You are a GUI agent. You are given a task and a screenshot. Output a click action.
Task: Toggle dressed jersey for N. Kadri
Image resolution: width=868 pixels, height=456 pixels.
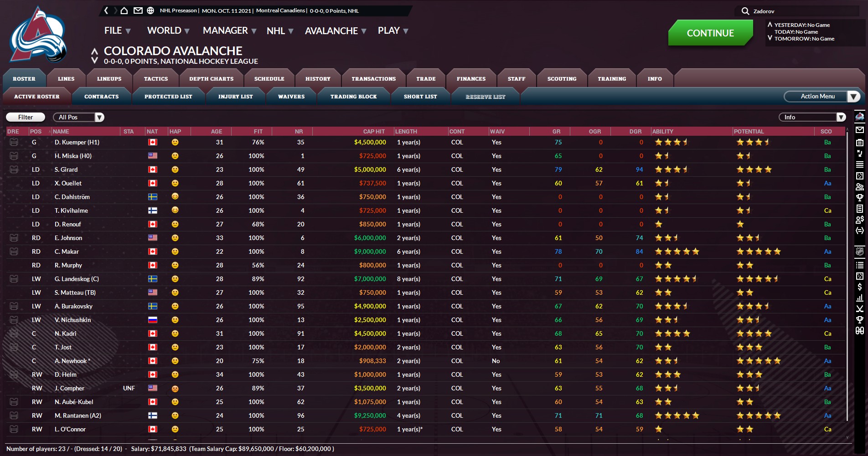coord(14,333)
